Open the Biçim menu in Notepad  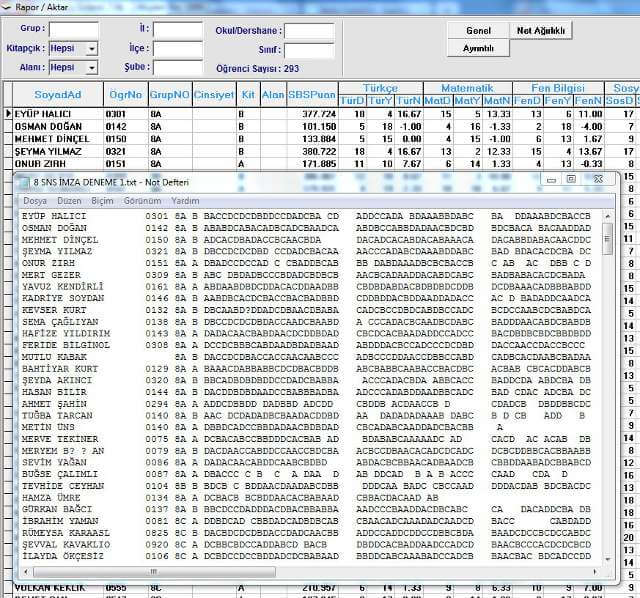pyautogui.click(x=102, y=201)
